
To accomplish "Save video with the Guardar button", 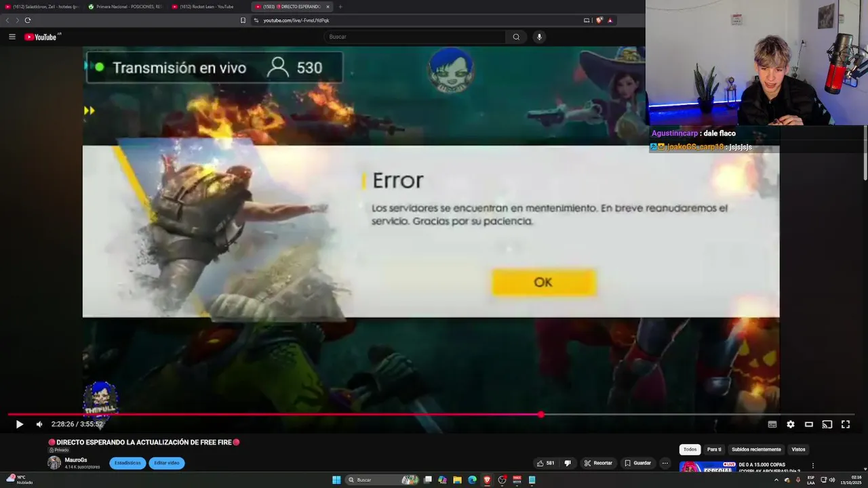I will (637, 463).
